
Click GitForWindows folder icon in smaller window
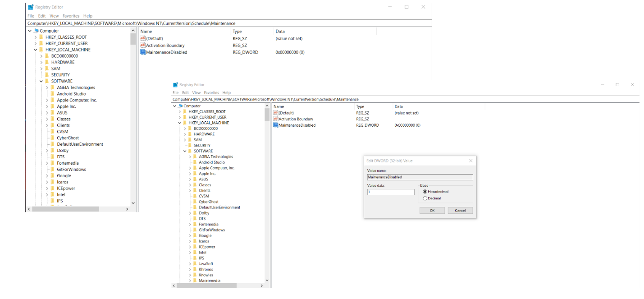coord(53,169)
